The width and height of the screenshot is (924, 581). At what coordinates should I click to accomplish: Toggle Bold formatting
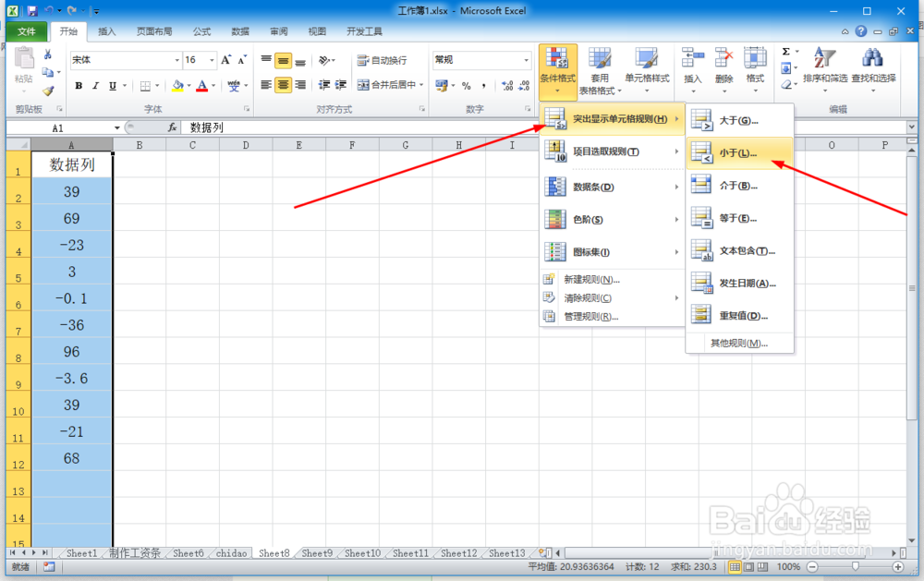(79, 85)
